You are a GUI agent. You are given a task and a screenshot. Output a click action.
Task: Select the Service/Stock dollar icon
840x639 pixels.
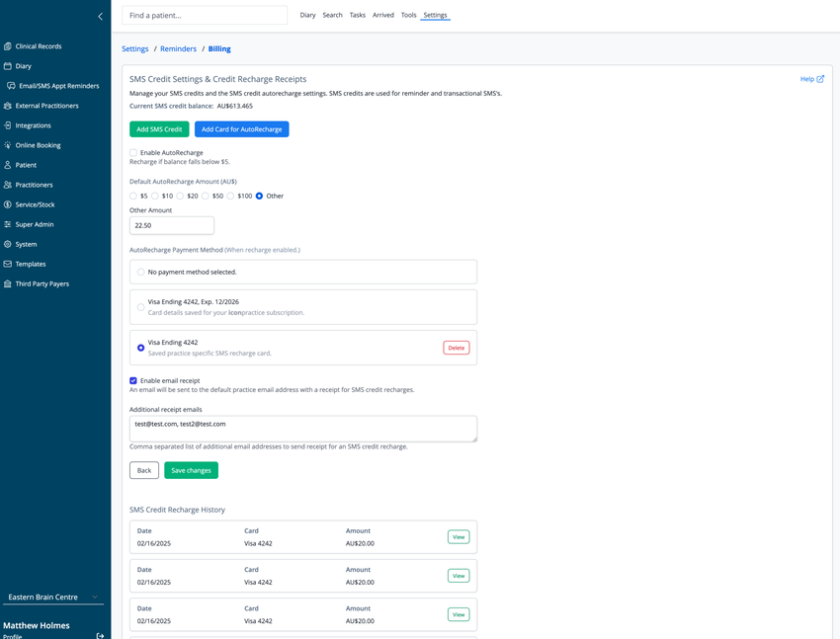coord(8,204)
